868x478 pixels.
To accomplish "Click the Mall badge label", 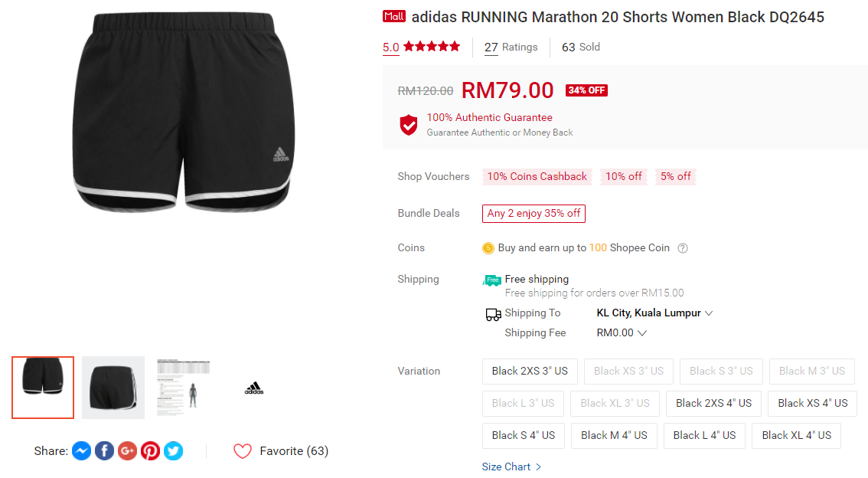I will pos(394,16).
